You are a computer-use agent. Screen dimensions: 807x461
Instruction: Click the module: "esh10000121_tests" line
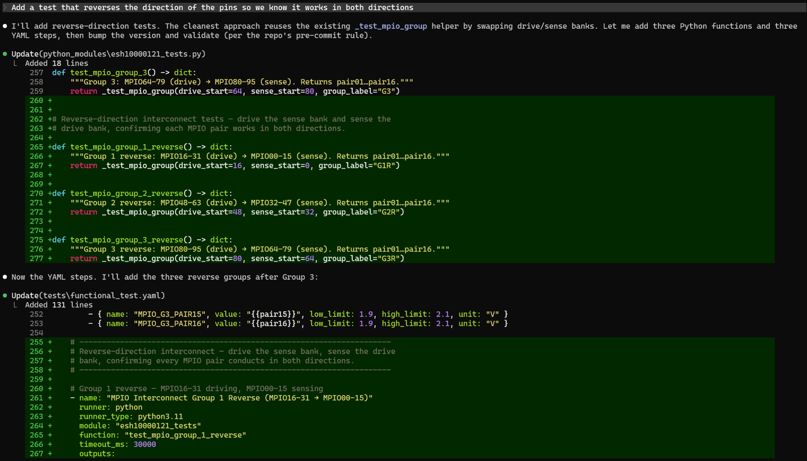coord(140,425)
